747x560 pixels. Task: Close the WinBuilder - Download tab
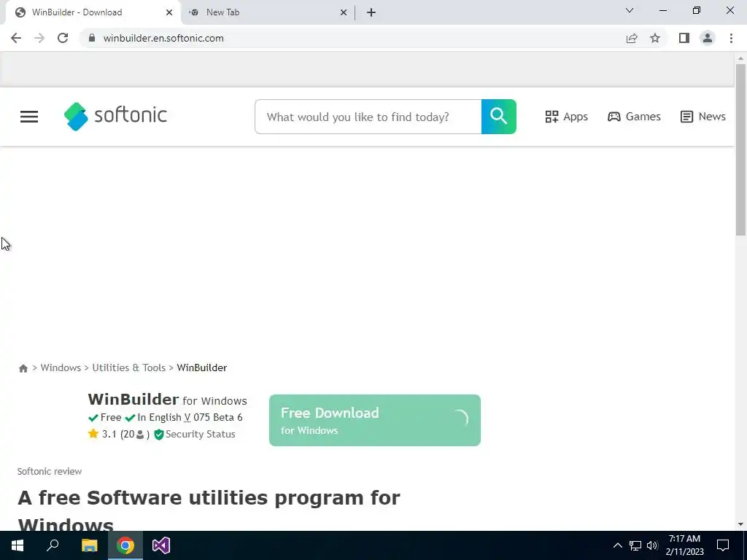169,12
